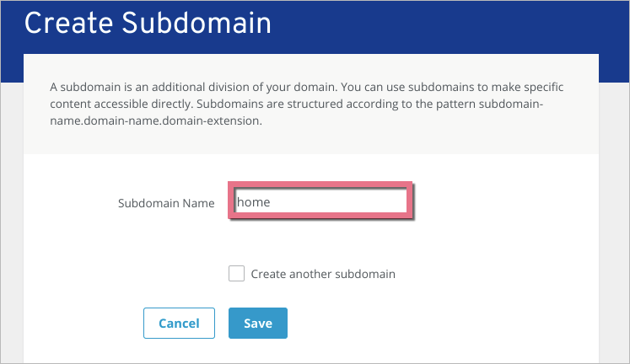Focus the text box containing home
Image resolution: width=630 pixels, height=364 pixels.
point(320,202)
